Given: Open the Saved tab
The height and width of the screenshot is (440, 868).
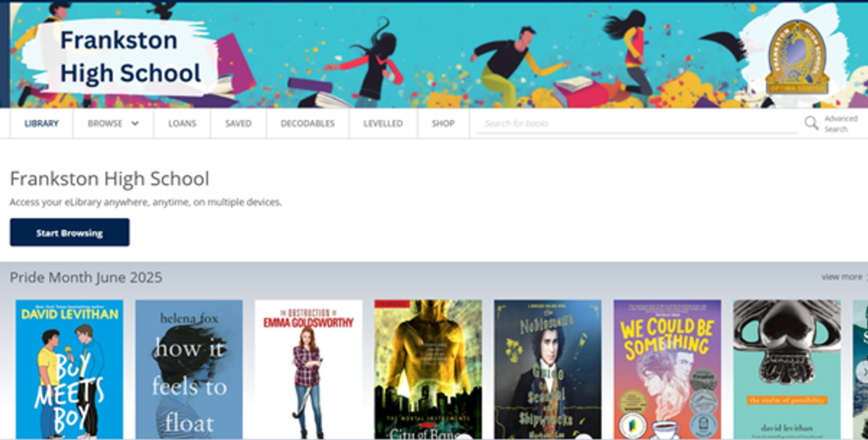Looking at the screenshot, I should coord(238,124).
